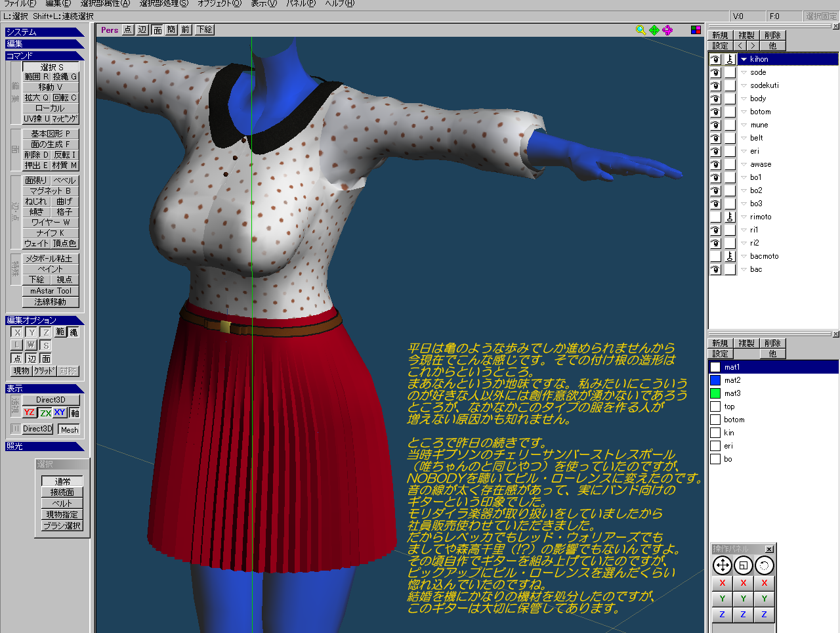Select the ナイフ K knife command
The image size is (840, 633).
[51, 233]
